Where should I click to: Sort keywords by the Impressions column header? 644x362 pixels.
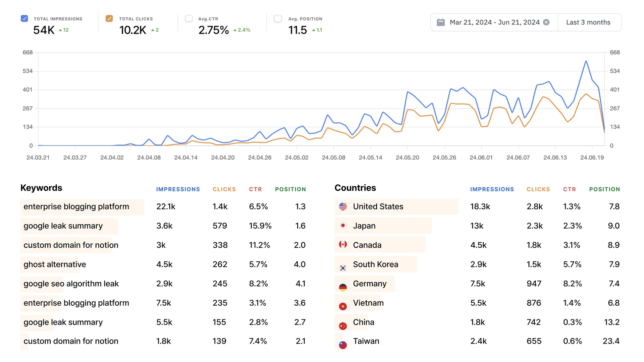click(178, 189)
